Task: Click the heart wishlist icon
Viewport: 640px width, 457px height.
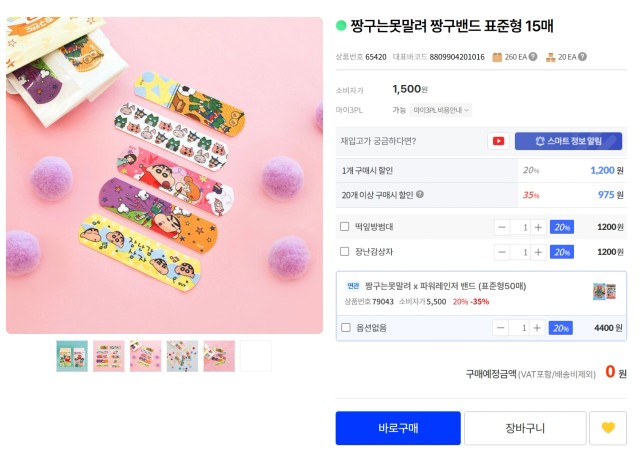Action: click(608, 428)
